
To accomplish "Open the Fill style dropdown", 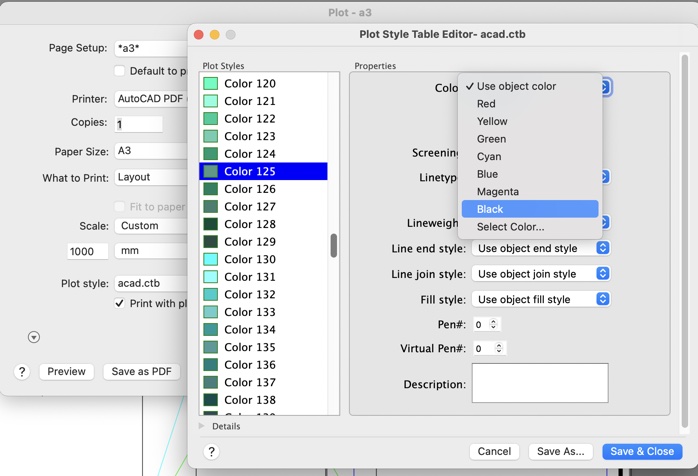I will pos(541,299).
